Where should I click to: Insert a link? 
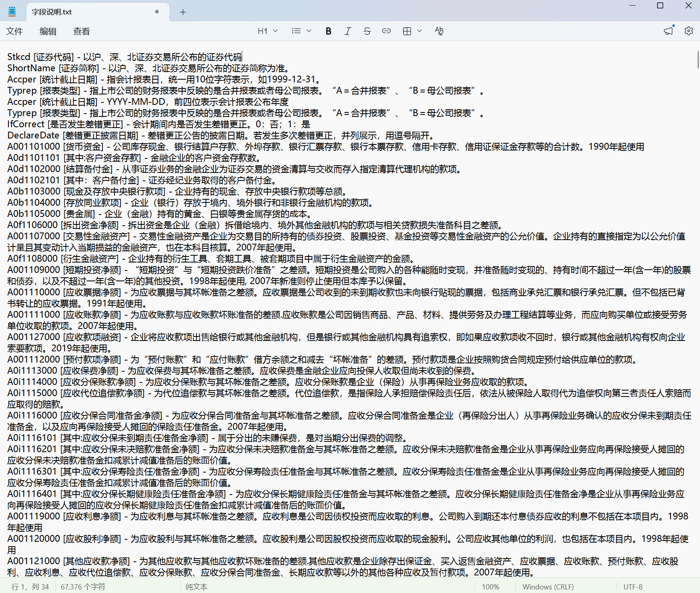pyautogui.click(x=386, y=31)
